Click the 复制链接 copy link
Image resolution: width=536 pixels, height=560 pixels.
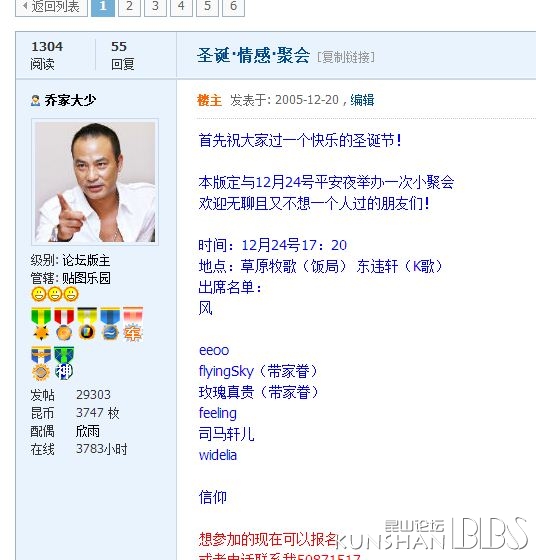click(x=346, y=57)
